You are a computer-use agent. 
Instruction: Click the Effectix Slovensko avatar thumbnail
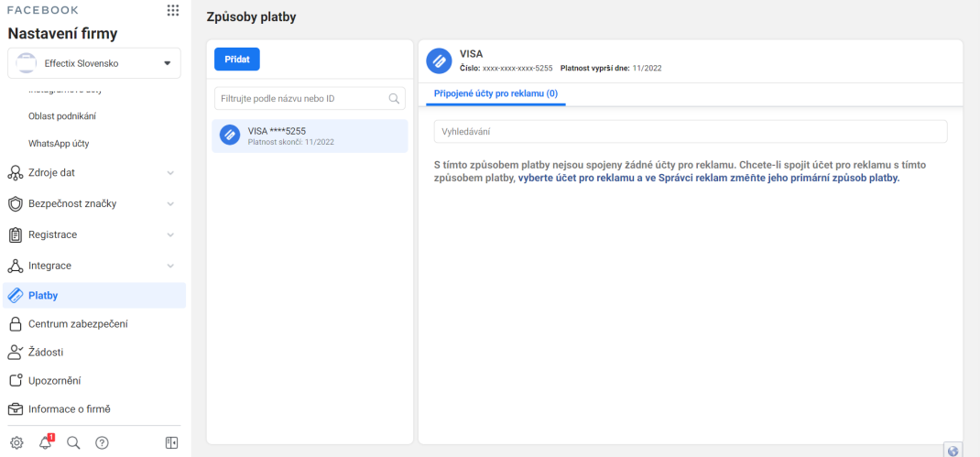tap(27, 63)
